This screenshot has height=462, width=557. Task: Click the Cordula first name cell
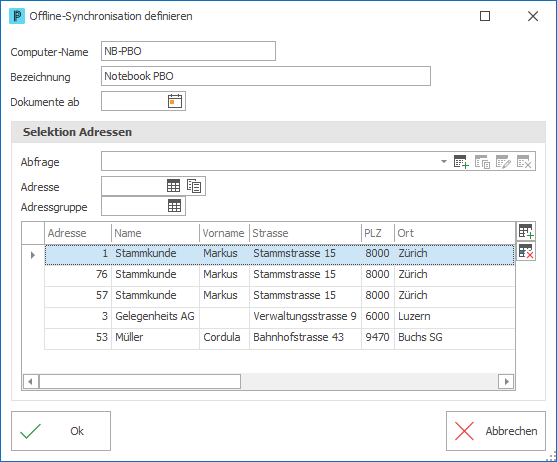click(x=225, y=338)
